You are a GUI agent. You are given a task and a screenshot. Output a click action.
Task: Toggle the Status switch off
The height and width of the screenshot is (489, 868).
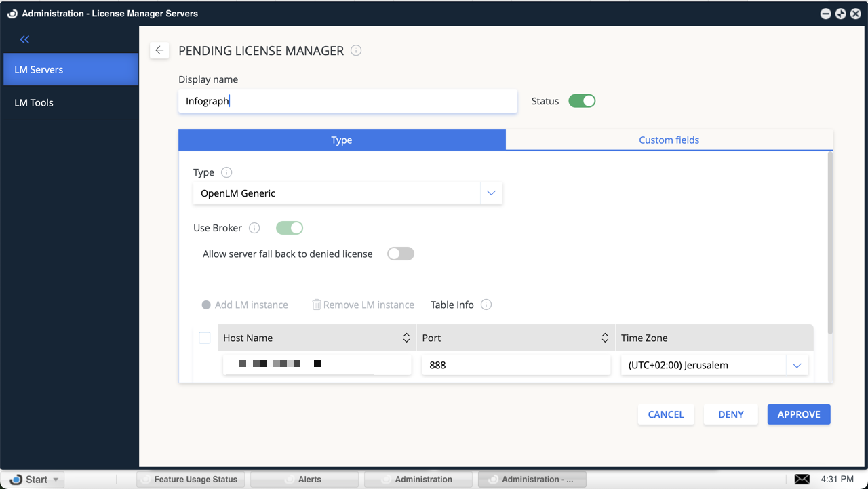pos(582,101)
